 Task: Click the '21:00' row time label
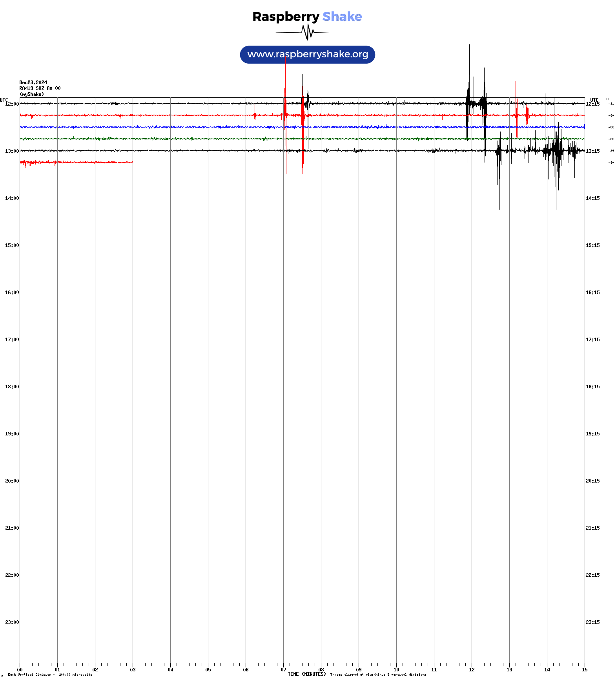pos(12,528)
